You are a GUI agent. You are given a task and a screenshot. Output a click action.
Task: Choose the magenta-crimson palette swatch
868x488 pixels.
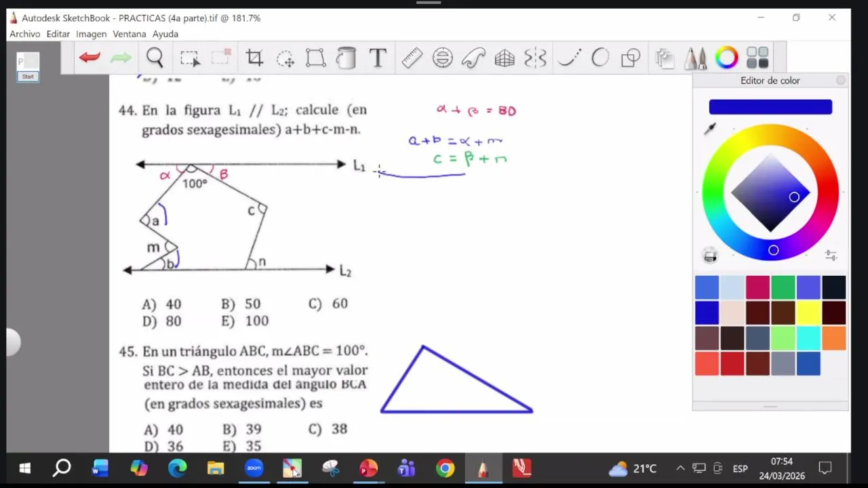757,287
